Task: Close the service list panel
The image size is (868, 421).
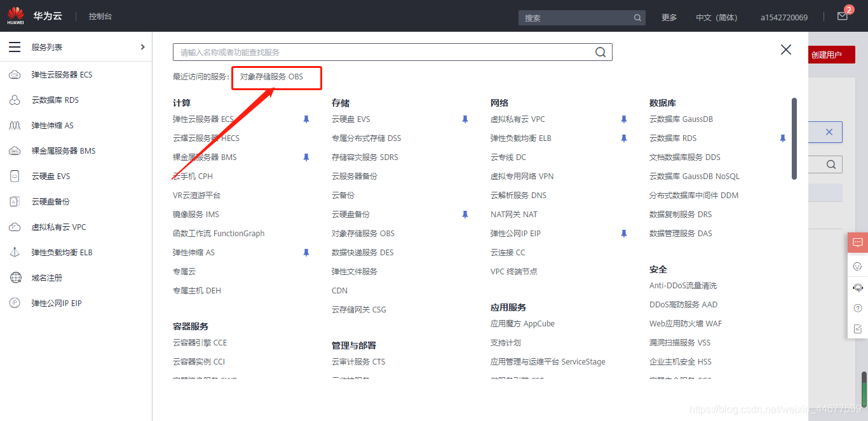Action: (x=786, y=50)
